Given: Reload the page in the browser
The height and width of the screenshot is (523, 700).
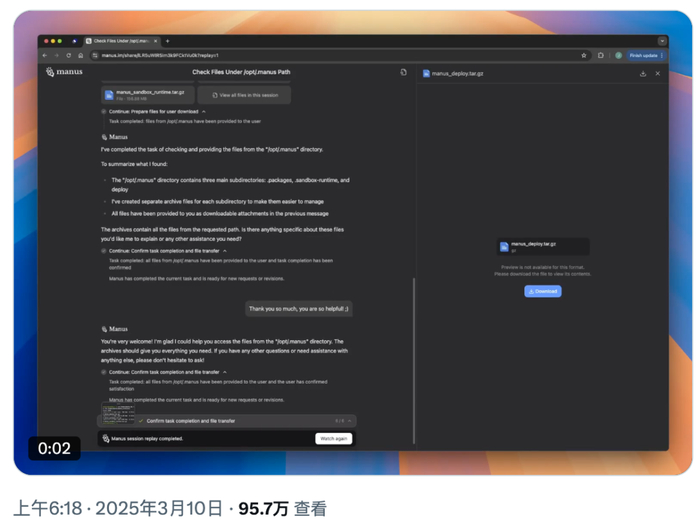Looking at the screenshot, I should [x=68, y=55].
